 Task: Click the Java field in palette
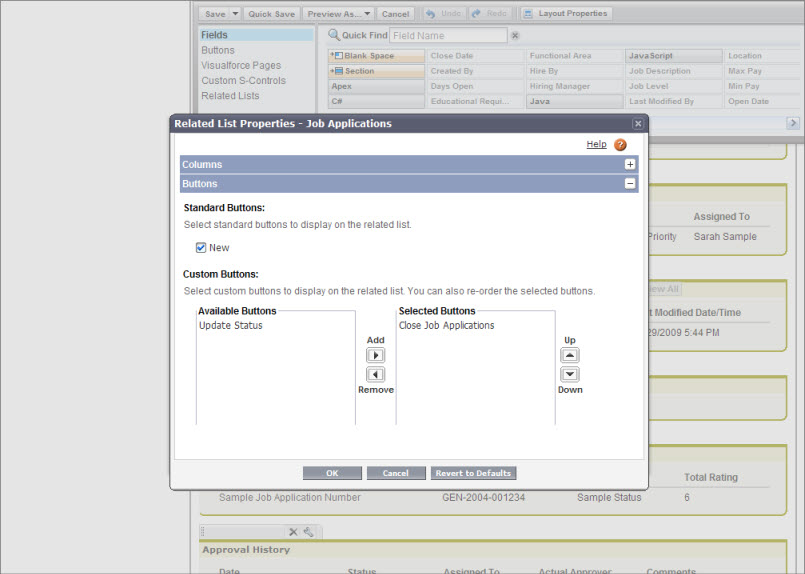coord(574,101)
